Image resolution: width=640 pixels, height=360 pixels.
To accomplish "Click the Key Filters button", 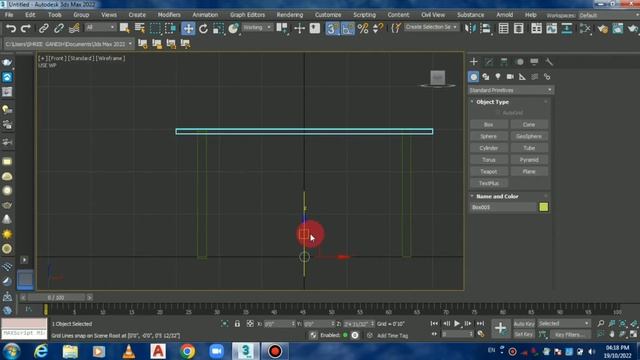I will [570, 335].
